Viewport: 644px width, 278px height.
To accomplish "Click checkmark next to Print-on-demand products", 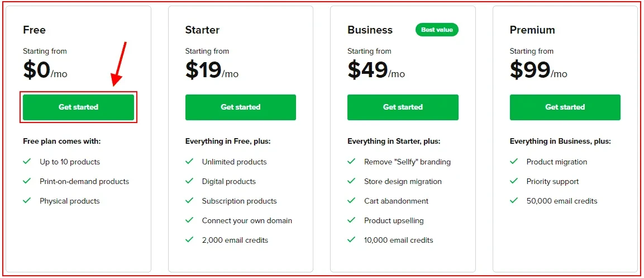I will [27, 181].
